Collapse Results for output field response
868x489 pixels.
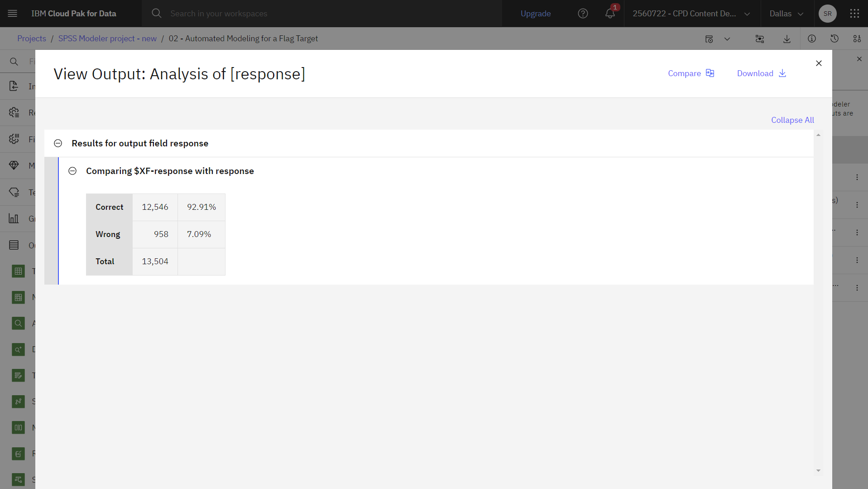click(x=58, y=143)
